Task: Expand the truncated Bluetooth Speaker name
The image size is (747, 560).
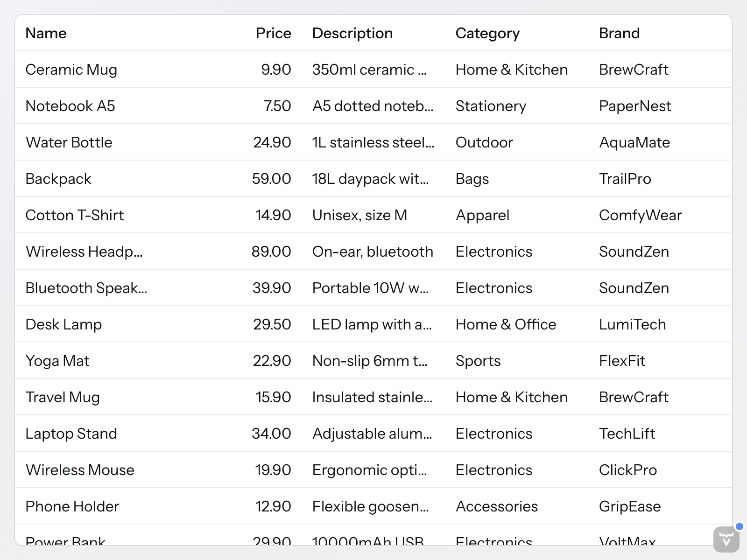Action: [x=86, y=288]
